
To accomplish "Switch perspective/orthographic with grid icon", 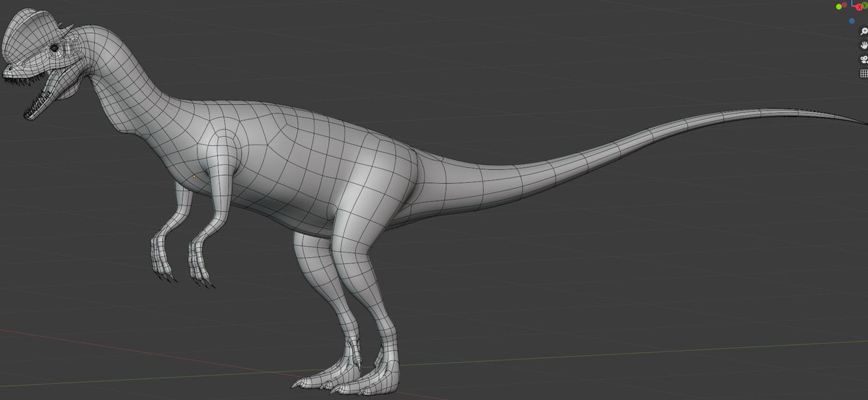I will [x=864, y=73].
